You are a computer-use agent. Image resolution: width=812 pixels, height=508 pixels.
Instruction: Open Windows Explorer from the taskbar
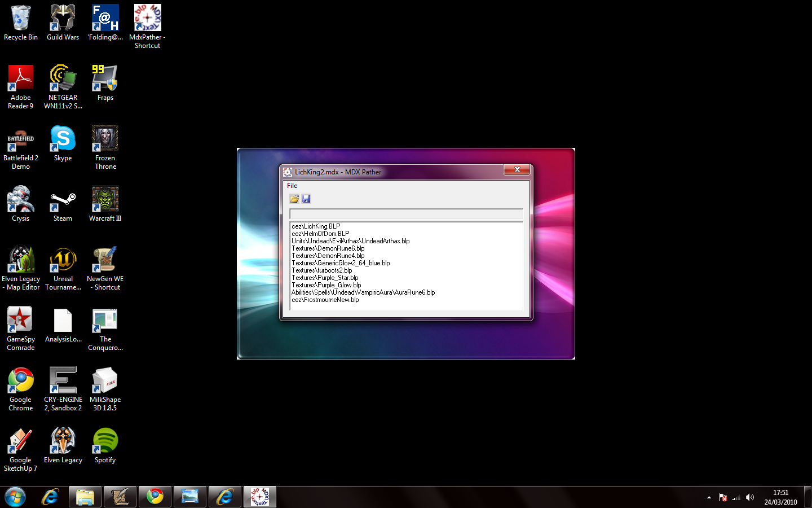pyautogui.click(x=85, y=497)
